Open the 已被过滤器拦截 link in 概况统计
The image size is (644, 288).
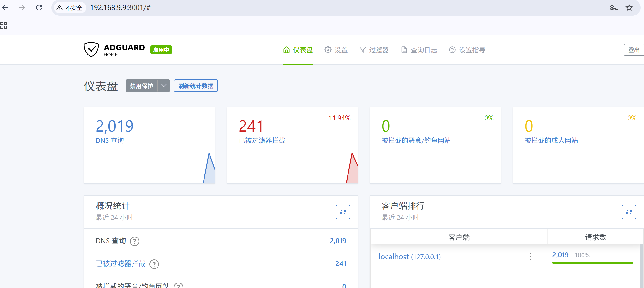121,263
